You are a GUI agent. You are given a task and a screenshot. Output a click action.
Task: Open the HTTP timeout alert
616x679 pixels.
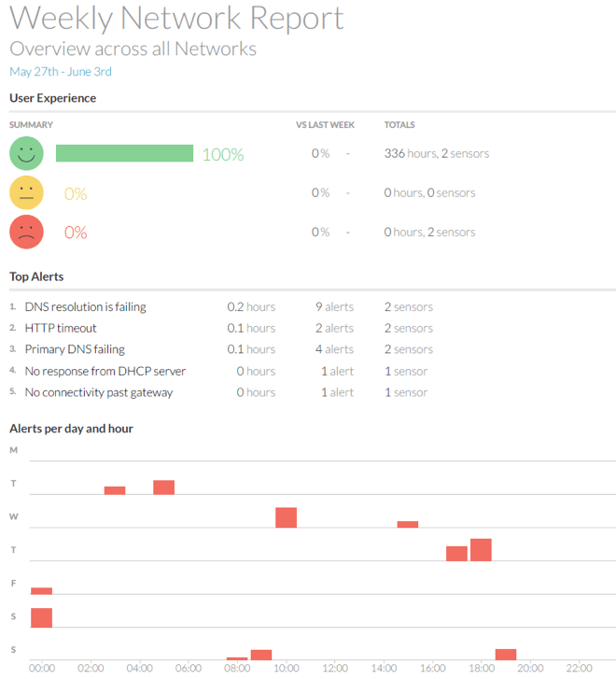point(61,328)
